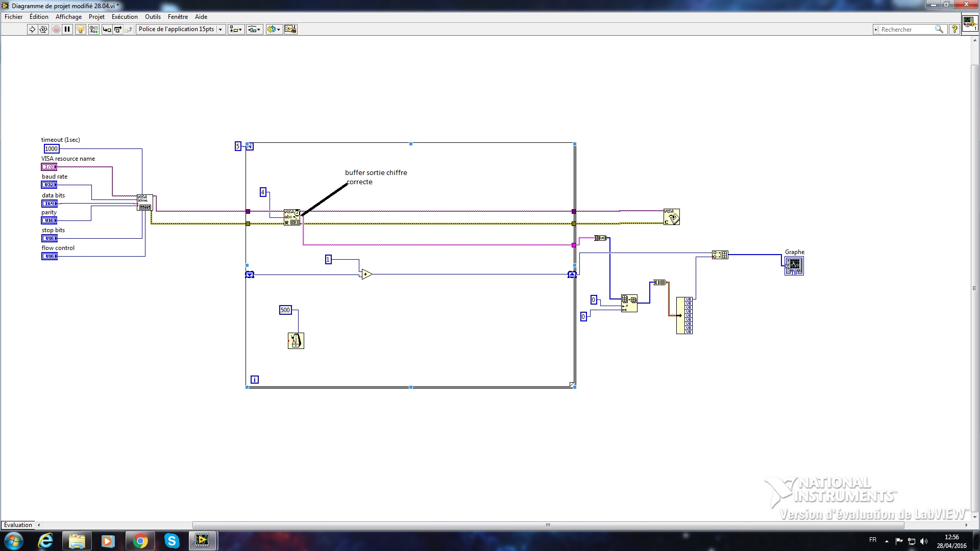Click the Step Over icon

117,29
